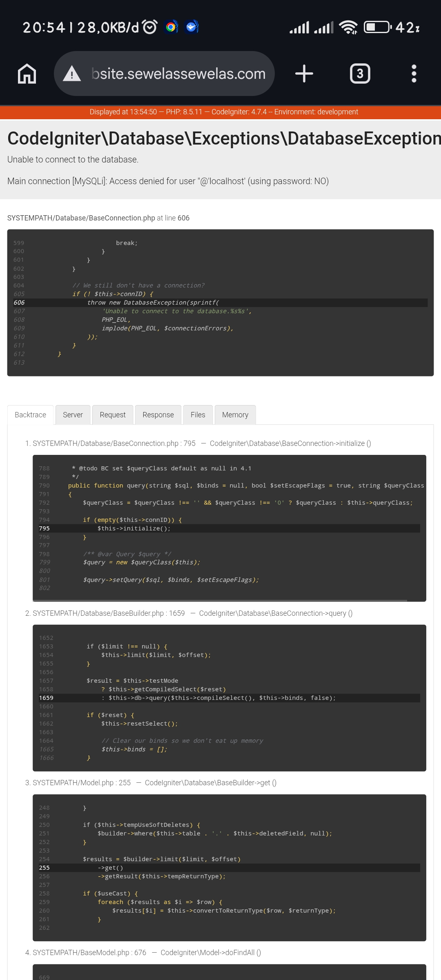Click backtrace entry 3 Model.php : 255
The height and width of the screenshot is (980, 441).
(82, 783)
